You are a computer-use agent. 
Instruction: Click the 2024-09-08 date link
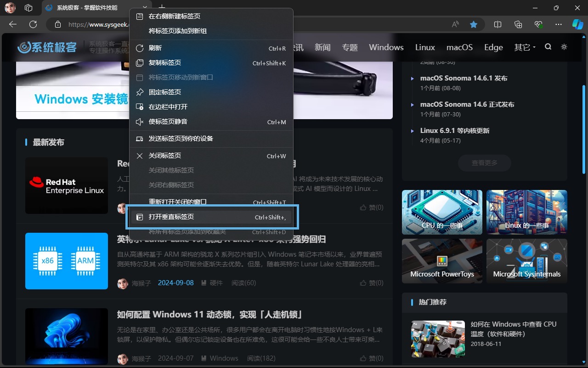(176, 283)
